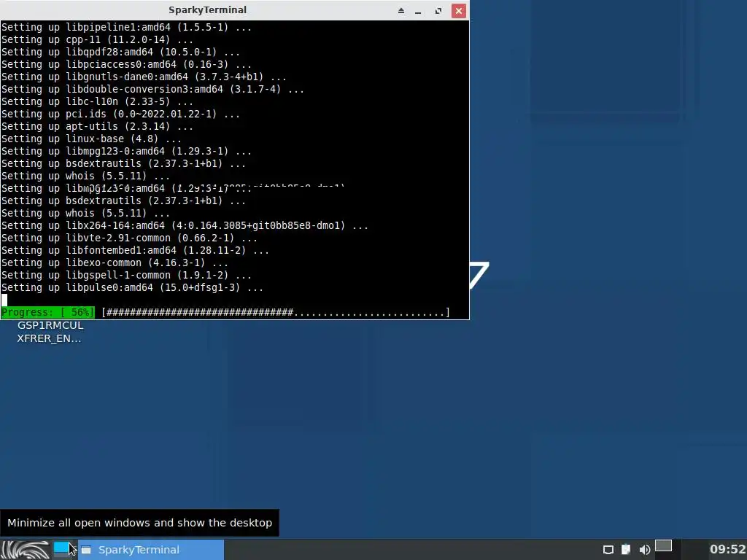
Task: Roll up the SparkyTerminal window
Action: 401,10
